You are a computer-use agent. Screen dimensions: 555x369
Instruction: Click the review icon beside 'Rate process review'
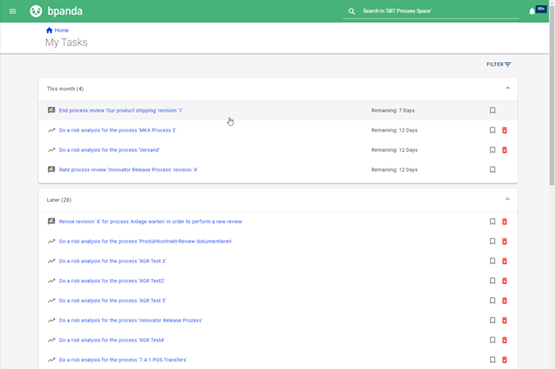[51, 169]
